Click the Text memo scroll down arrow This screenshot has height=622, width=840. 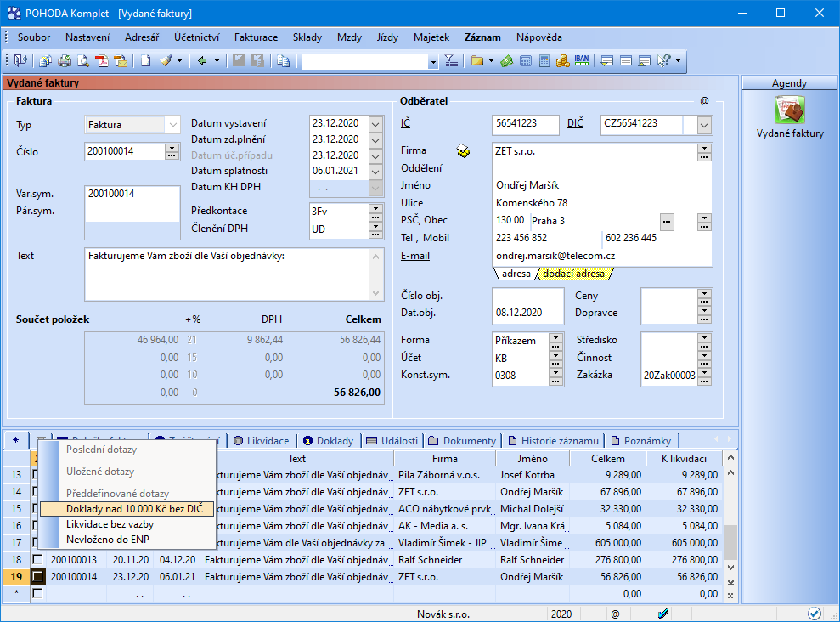click(x=375, y=293)
